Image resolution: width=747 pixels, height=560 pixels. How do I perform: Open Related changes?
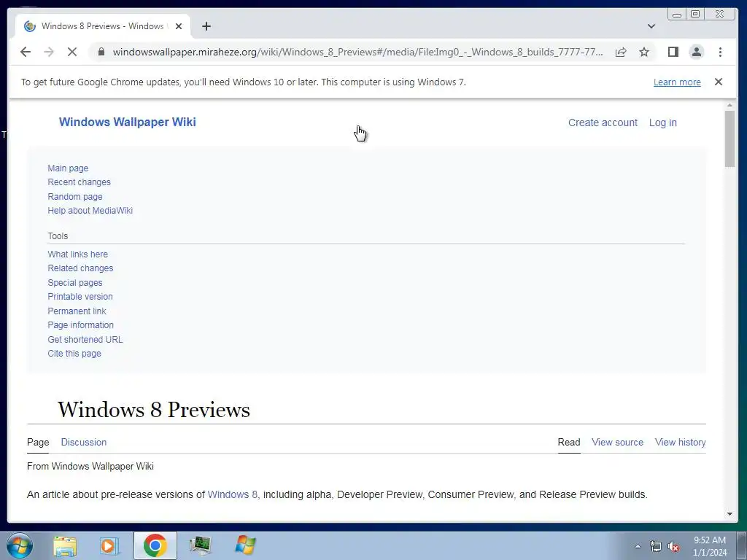click(x=80, y=268)
